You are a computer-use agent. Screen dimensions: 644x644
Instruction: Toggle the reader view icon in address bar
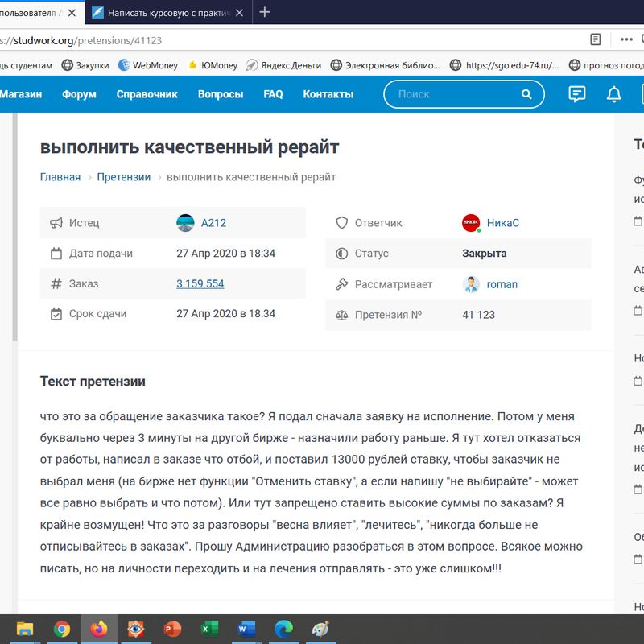596,39
